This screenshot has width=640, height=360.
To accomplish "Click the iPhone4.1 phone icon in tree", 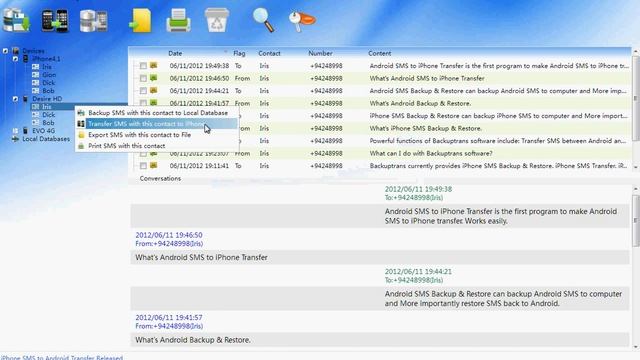I will point(25,59).
